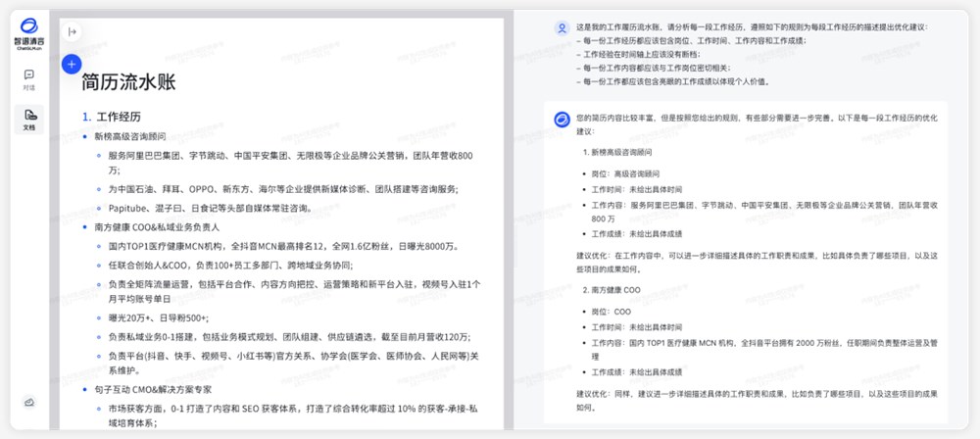The width and height of the screenshot is (980, 439).
Task: Click the user avatar beside the prompt message
Action: tap(562, 27)
